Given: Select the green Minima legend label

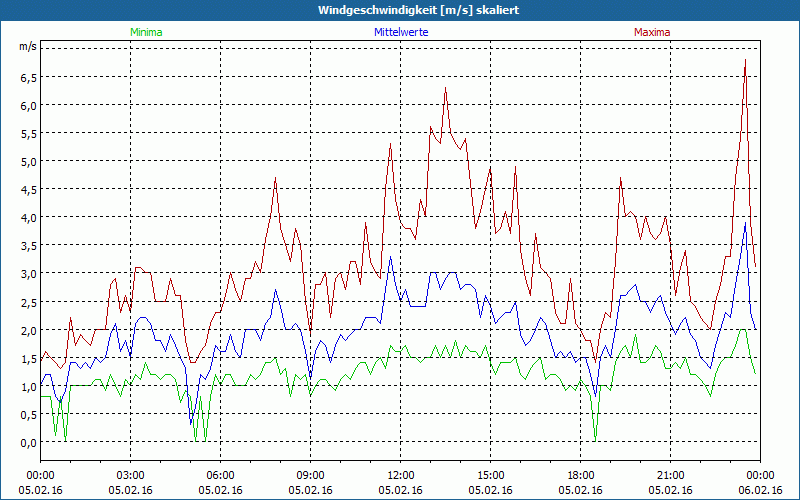Looking at the screenshot, I should coord(146,32).
